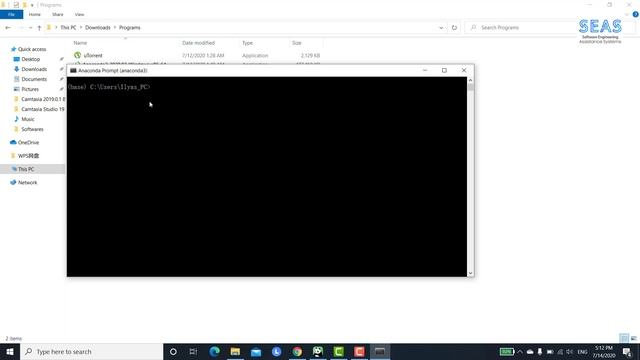Viewport: 640px width, 360px height.
Task: Click the Anaconda Prompt title bar icon
Action: pos(73,71)
